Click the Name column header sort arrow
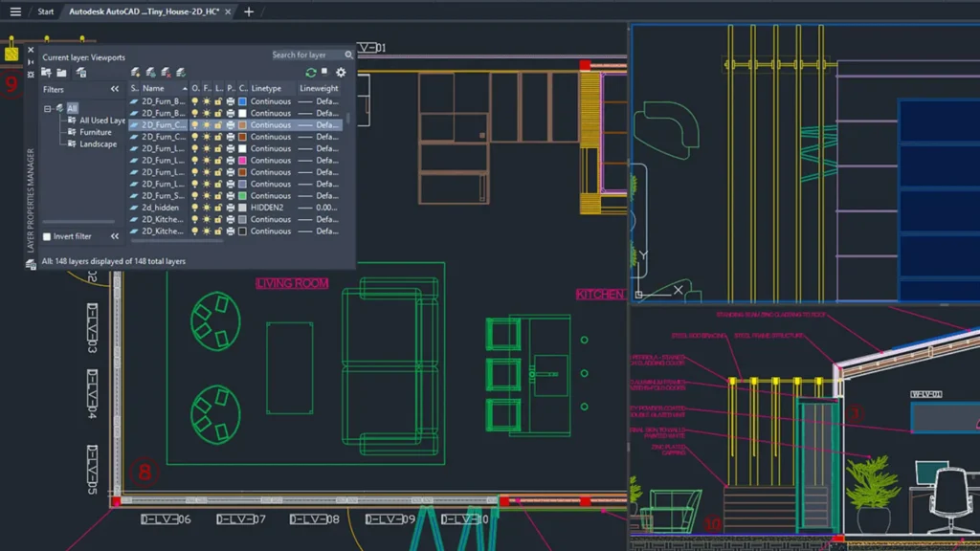Screen dimensions: 980x551 pos(184,87)
